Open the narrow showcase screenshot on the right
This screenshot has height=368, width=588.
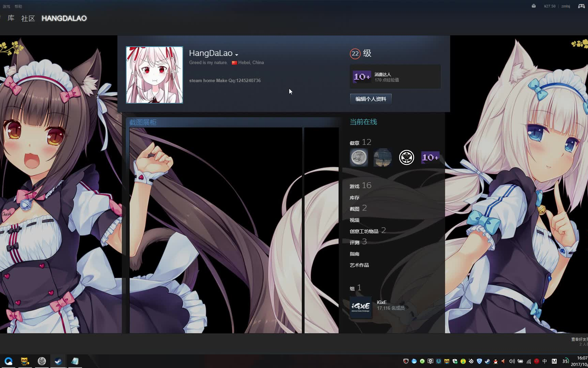click(x=321, y=230)
